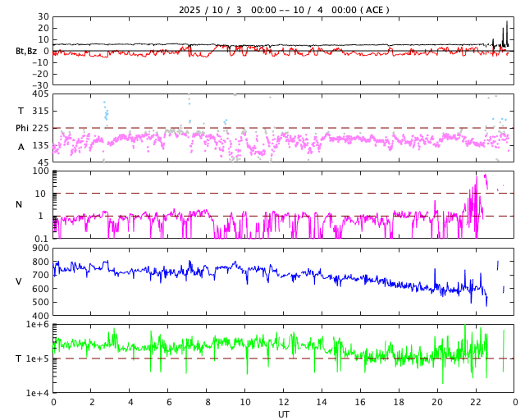Click the '22' hour tick label
The width and height of the screenshot is (525, 420).
tap(476, 402)
